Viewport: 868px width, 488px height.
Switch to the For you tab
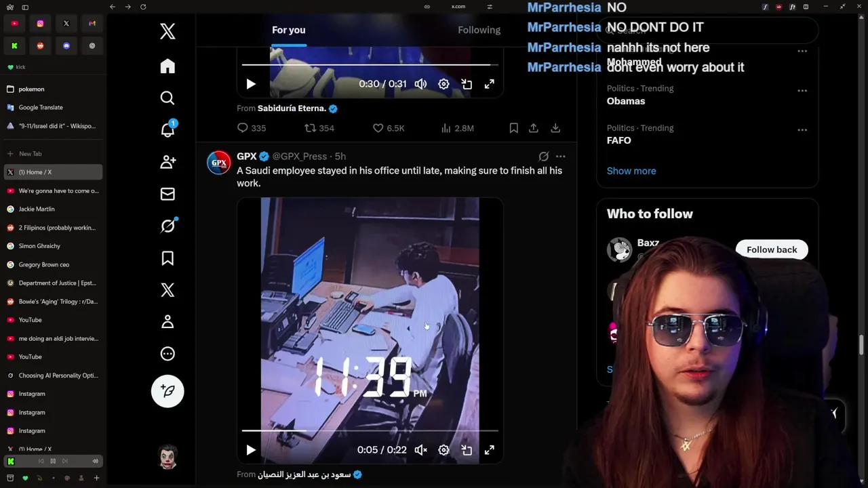pos(289,30)
